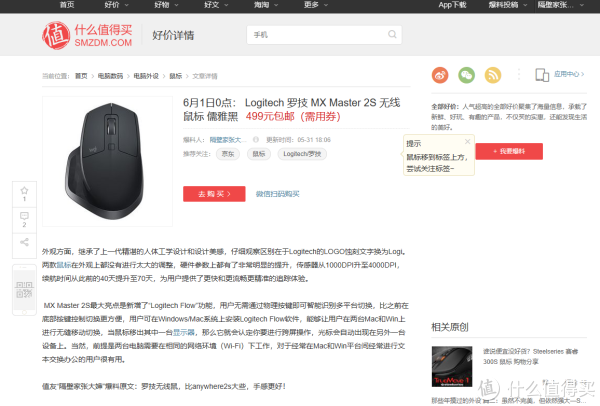Open the 微信扫码购买 link
600x406 pixels.
(x=277, y=194)
